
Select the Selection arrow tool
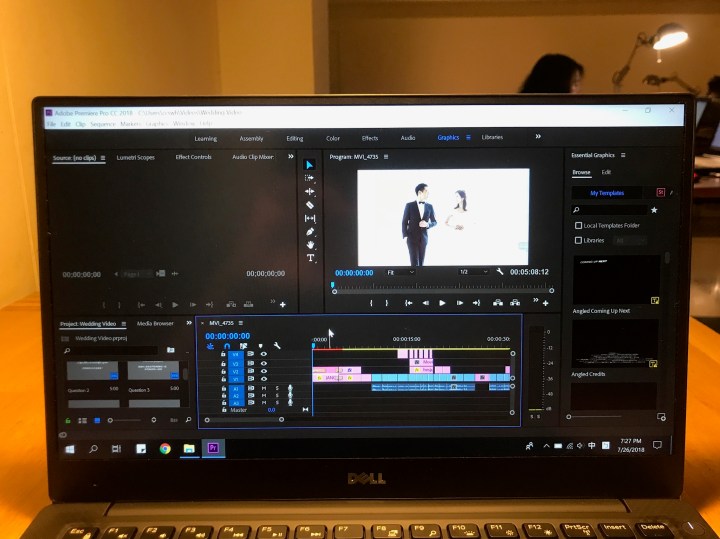tap(310, 164)
